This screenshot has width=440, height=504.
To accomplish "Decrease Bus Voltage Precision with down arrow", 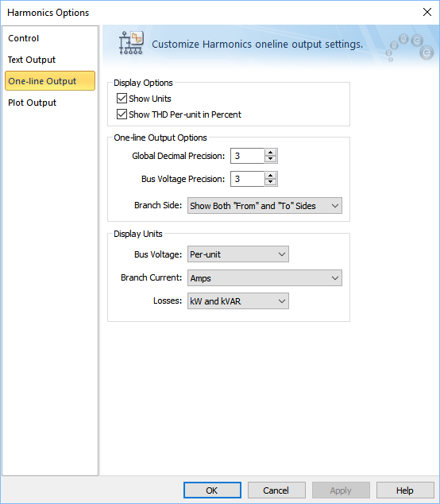I will [270, 182].
